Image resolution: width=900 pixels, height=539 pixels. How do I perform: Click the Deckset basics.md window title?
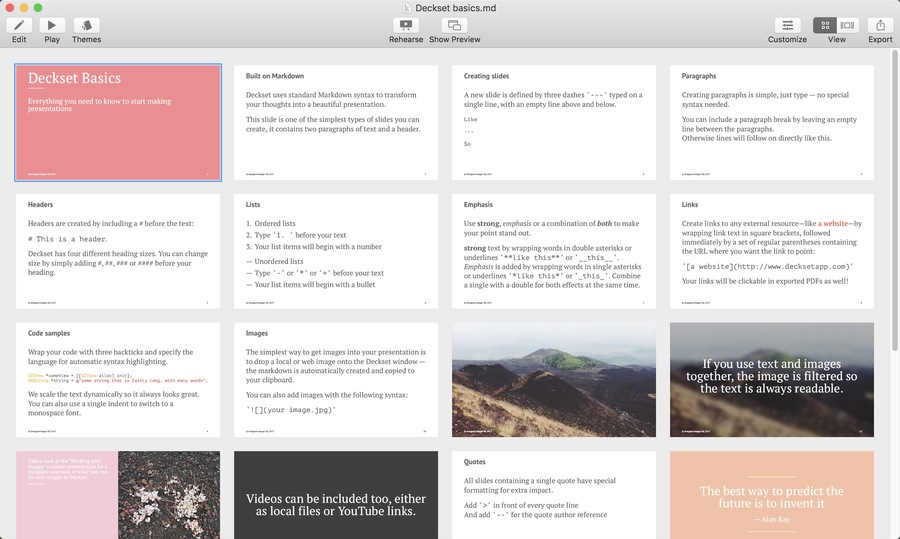click(x=456, y=7)
